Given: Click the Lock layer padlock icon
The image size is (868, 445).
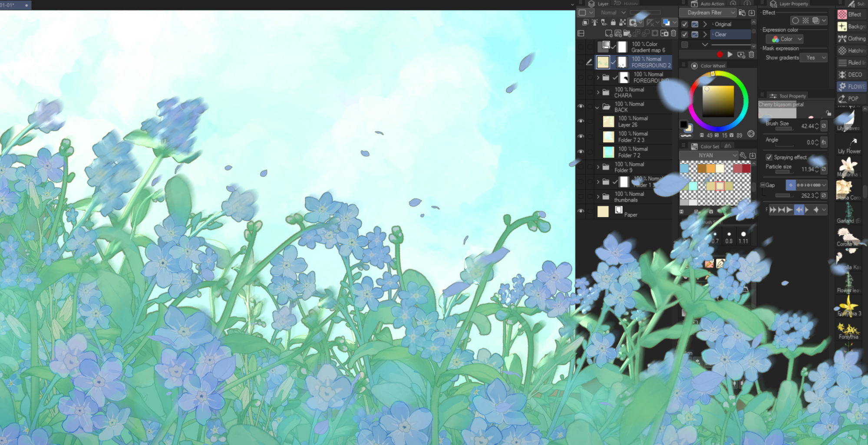Looking at the screenshot, I should [x=613, y=23].
